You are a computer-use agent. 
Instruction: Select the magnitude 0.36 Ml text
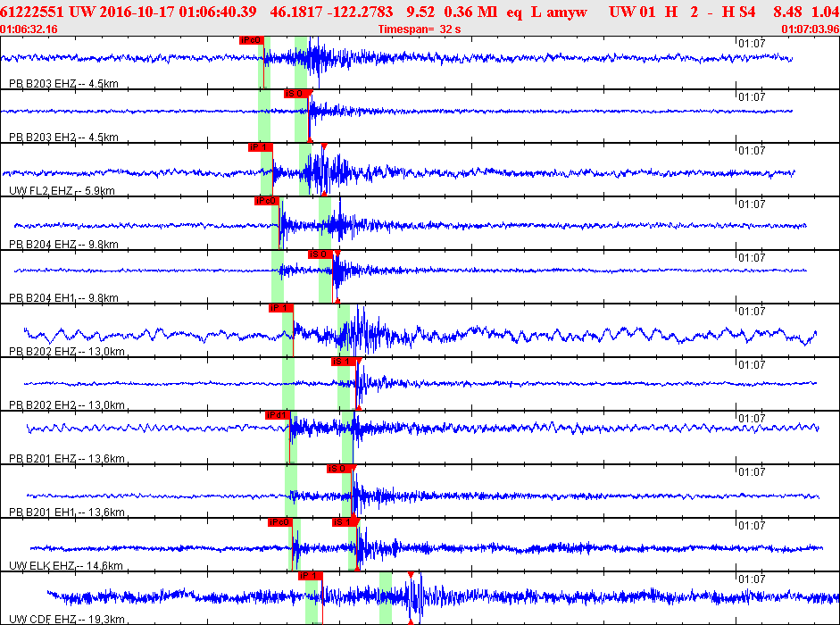[471, 12]
